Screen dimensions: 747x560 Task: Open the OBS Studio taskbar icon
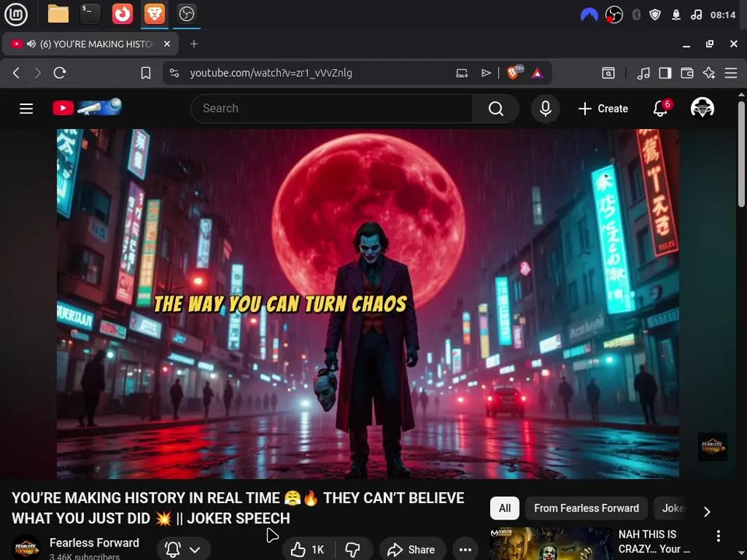pyautogui.click(x=186, y=14)
